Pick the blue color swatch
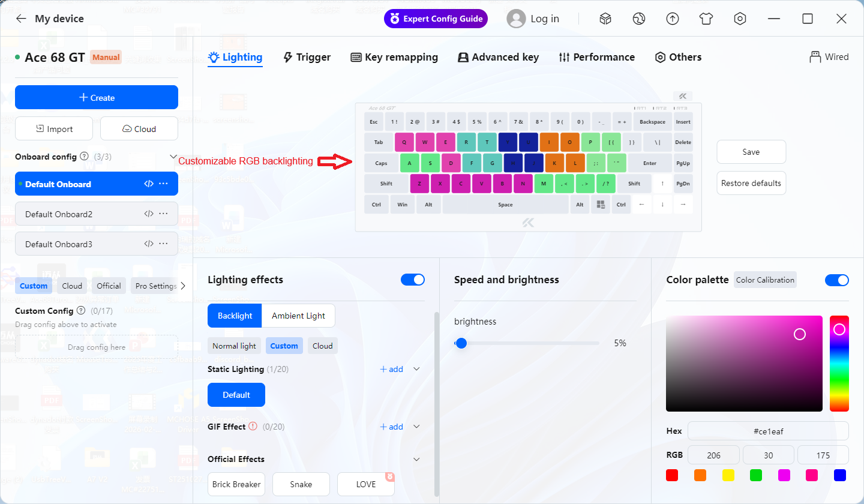Screen dimensions: 864x504 [840, 475]
